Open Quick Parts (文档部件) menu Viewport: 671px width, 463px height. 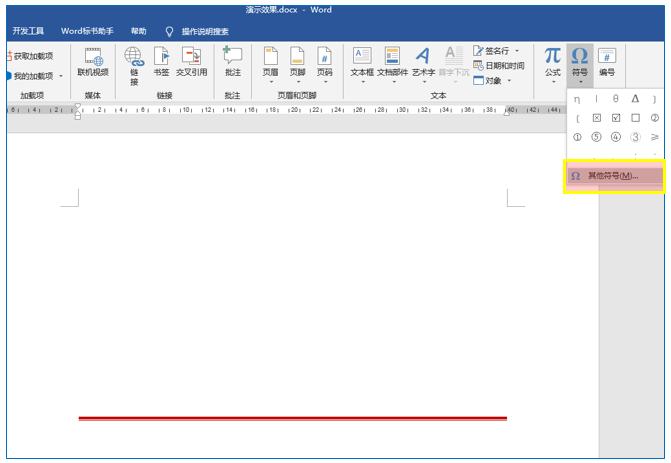[392, 65]
